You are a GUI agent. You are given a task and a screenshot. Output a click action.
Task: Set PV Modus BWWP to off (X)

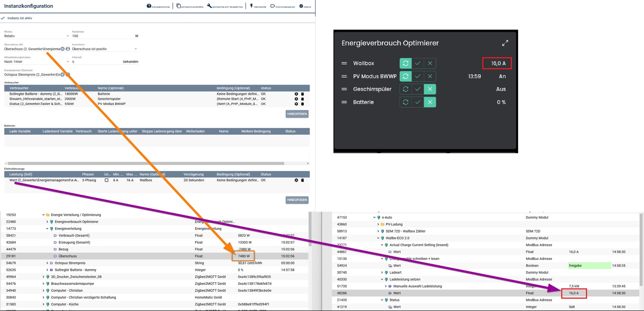tap(430, 76)
